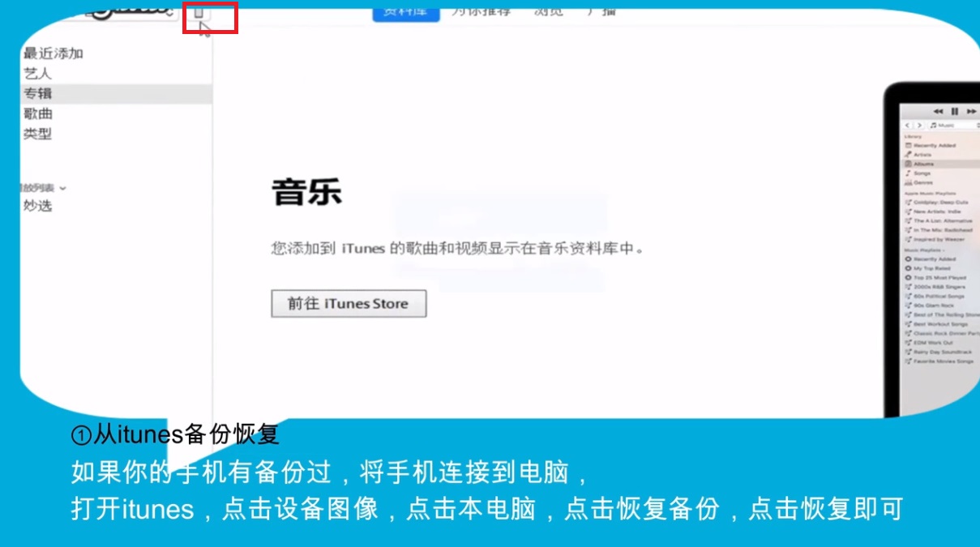980x547 pixels.
Task: Click the MacBook iTunes preview image
Action: [x=931, y=250]
